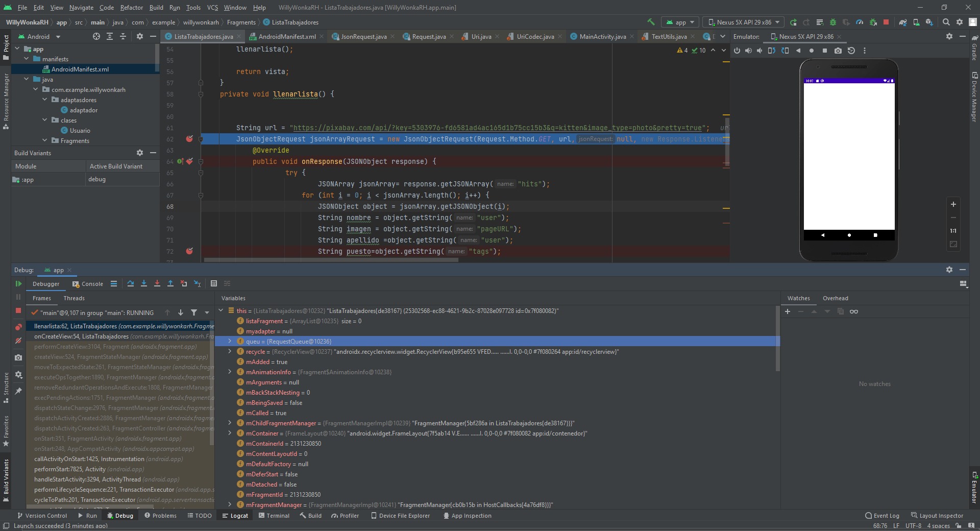Image resolution: width=980 pixels, height=531 pixels.
Task: Expand the Fragments folder in project tree
Action: pos(45,140)
